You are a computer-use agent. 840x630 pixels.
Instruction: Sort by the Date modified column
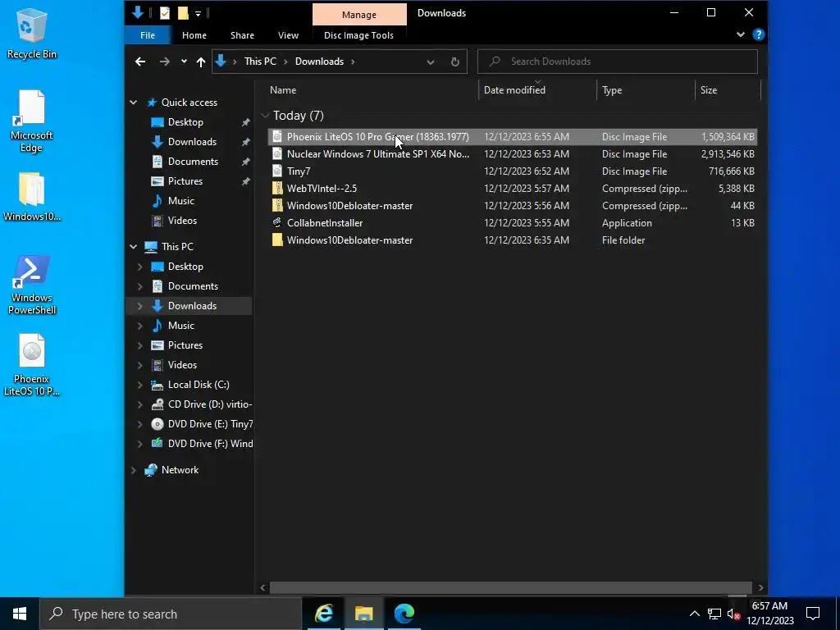[x=537, y=90]
